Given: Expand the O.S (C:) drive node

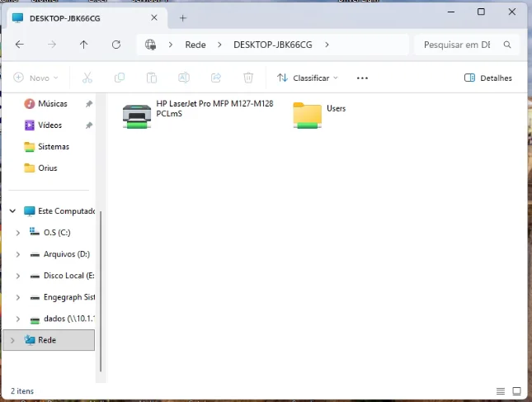Looking at the screenshot, I should coord(18,233).
